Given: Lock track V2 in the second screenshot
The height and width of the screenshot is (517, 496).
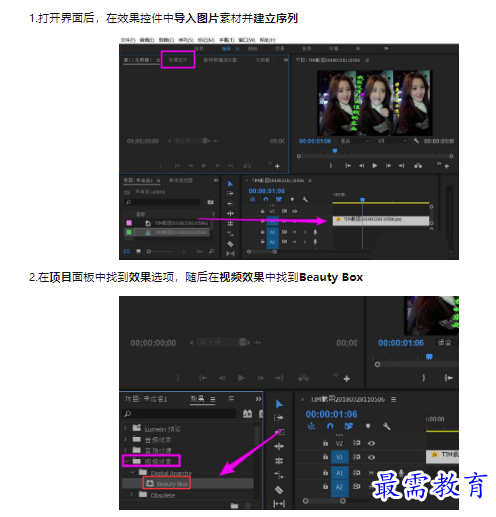Looking at the screenshot, I should (x=325, y=443).
